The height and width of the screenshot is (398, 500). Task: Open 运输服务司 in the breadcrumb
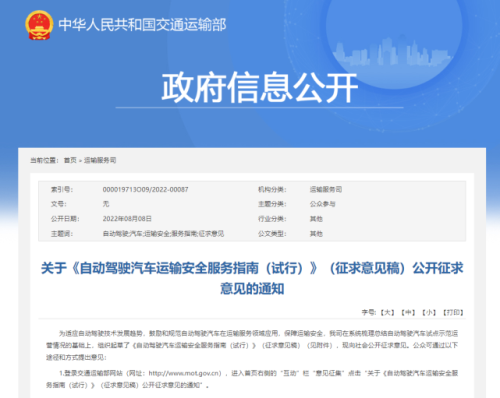[x=100, y=160]
